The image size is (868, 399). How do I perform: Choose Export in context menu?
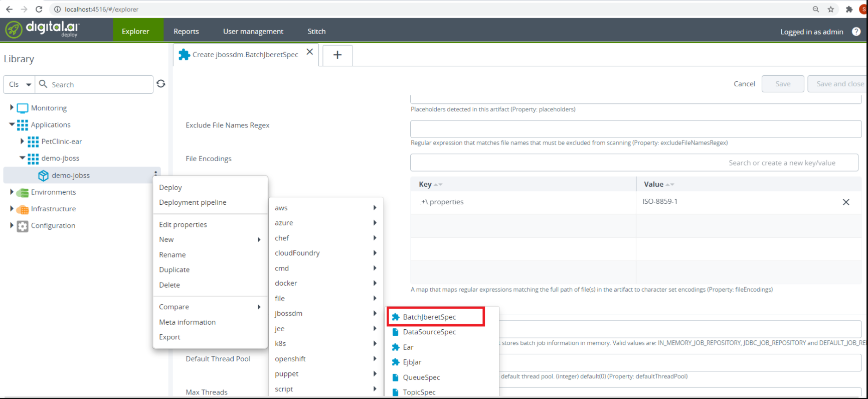pos(210,337)
